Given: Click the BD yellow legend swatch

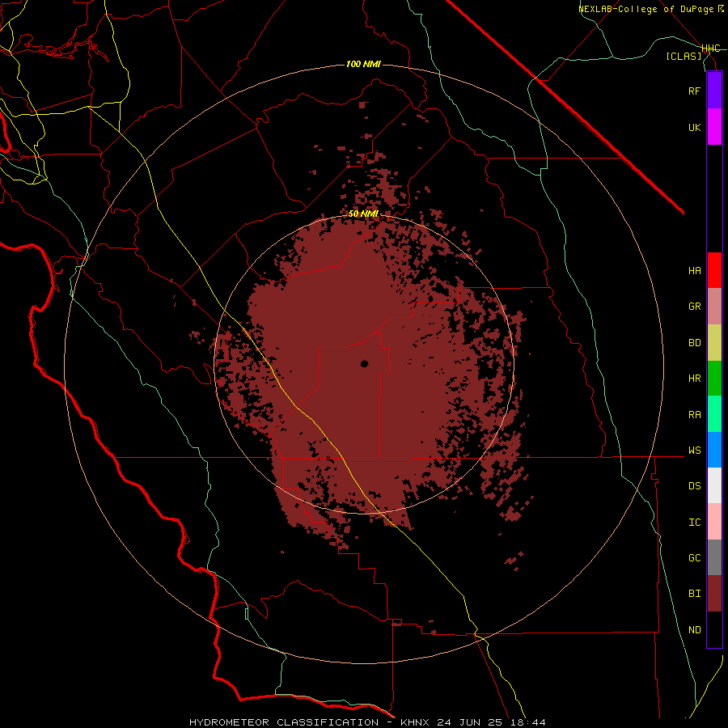Looking at the screenshot, I should point(714,343).
